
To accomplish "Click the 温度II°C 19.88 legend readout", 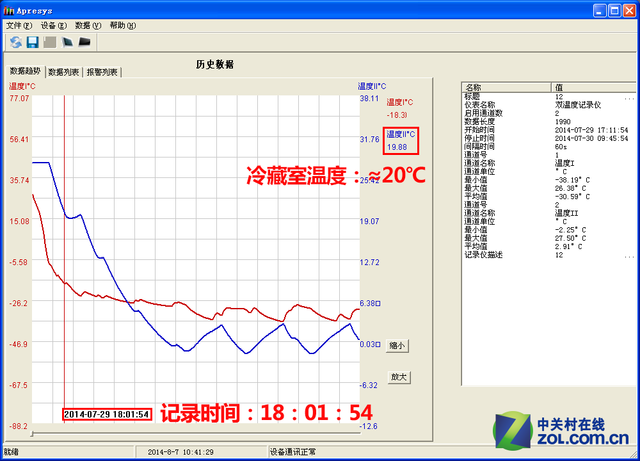I will tap(401, 140).
